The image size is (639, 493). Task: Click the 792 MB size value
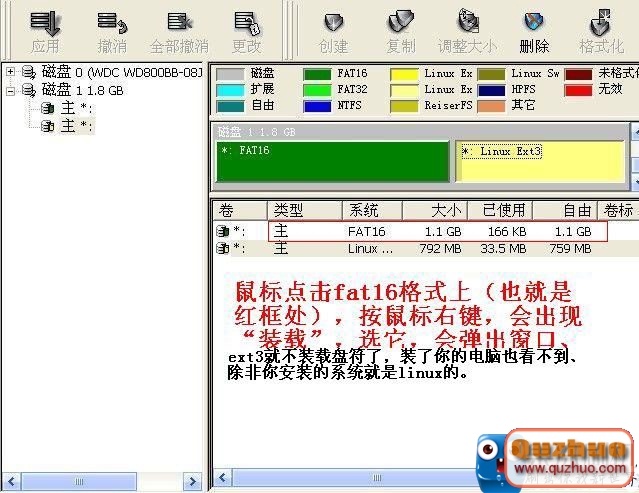(x=441, y=249)
